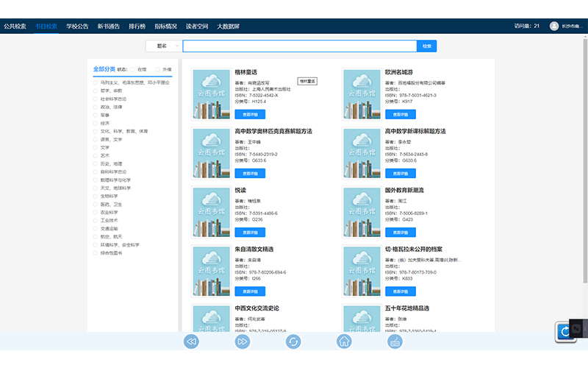Select the 经济 category radio button

[95, 123]
